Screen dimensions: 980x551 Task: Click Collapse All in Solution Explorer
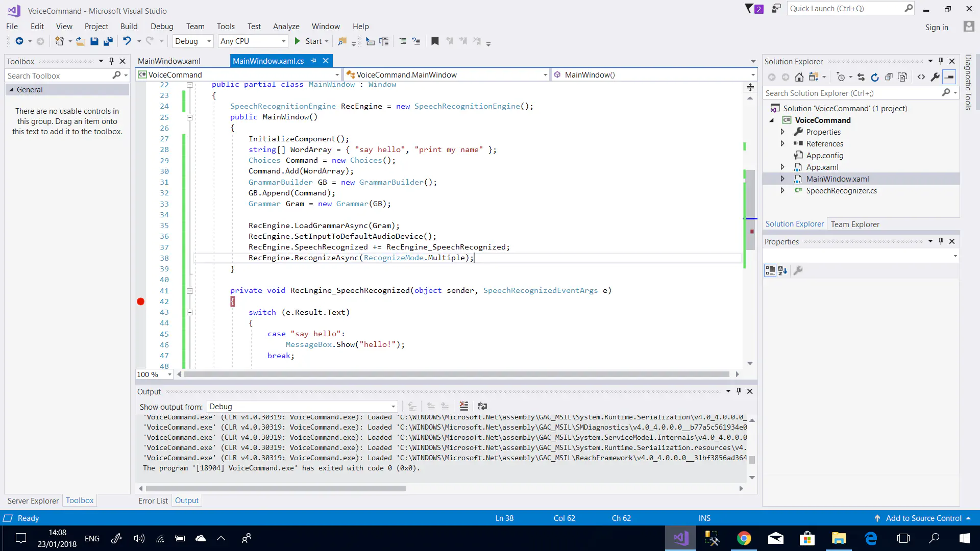[x=889, y=77]
